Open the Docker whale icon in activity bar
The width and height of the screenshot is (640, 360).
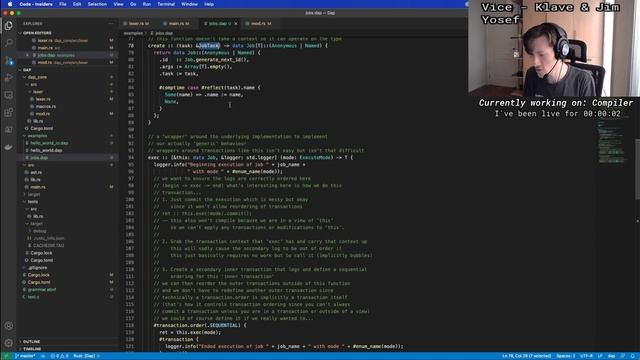tap(9, 147)
